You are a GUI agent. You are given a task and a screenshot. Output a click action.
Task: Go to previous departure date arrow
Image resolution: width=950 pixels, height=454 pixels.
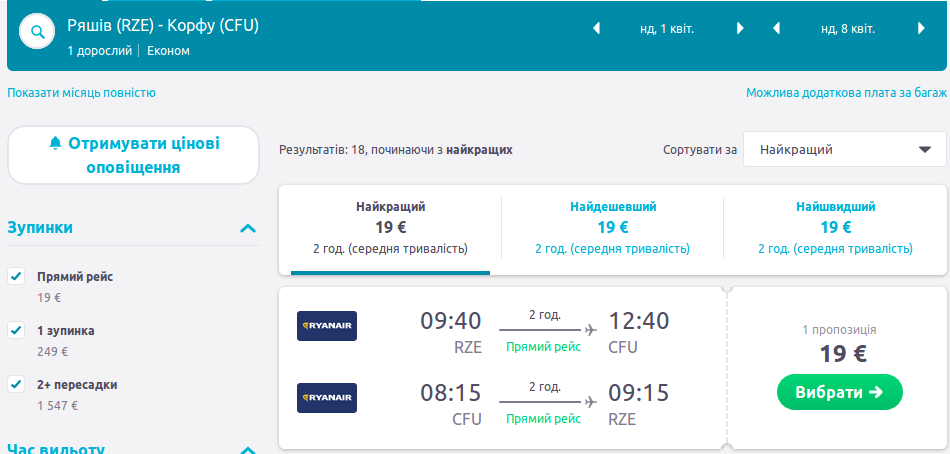click(597, 29)
